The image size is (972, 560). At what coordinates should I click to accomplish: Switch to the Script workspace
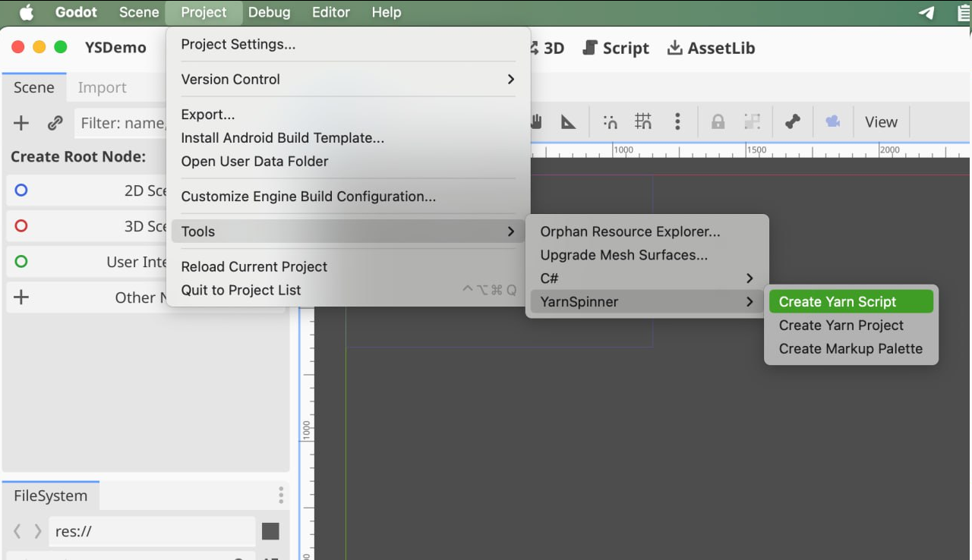[616, 48]
